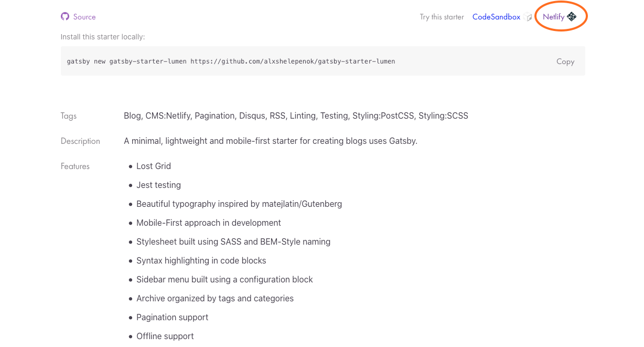The image size is (644, 347).
Task: Click the Tags label
Action: [69, 116]
